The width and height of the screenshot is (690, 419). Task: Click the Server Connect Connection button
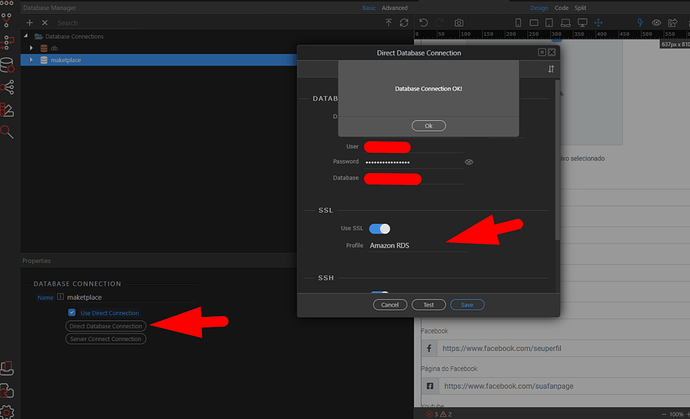[x=106, y=339]
